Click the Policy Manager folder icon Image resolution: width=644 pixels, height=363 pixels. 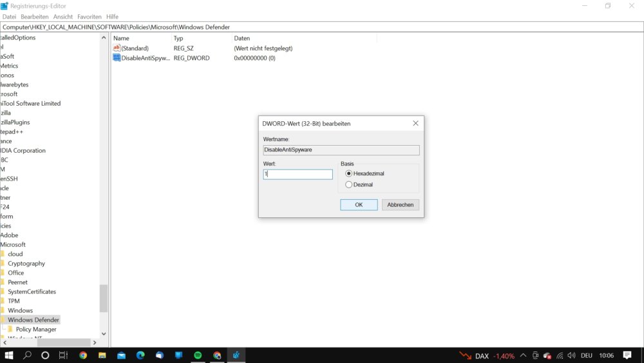[10, 329]
